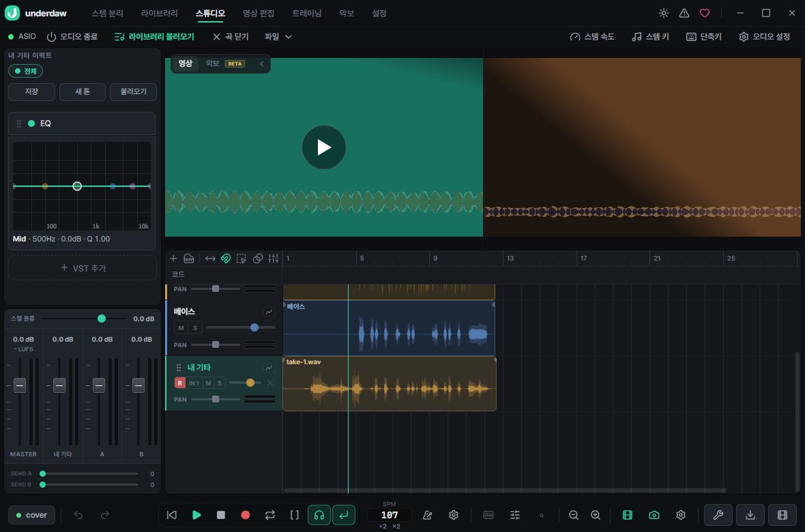Screen dimensions: 805x532
Task: Jump to start with the skip-back button
Action: point(172,515)
